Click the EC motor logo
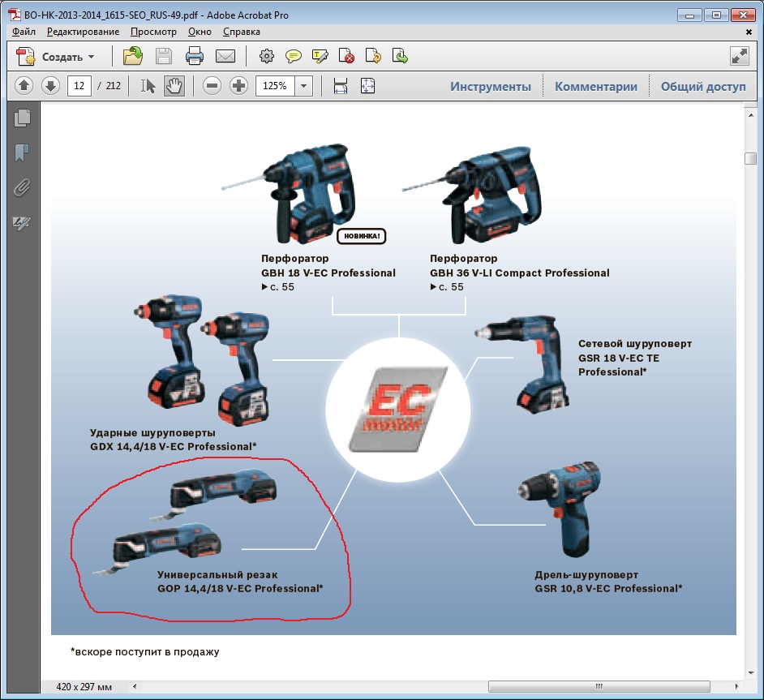Screen dimensions: 764x700 397,410
